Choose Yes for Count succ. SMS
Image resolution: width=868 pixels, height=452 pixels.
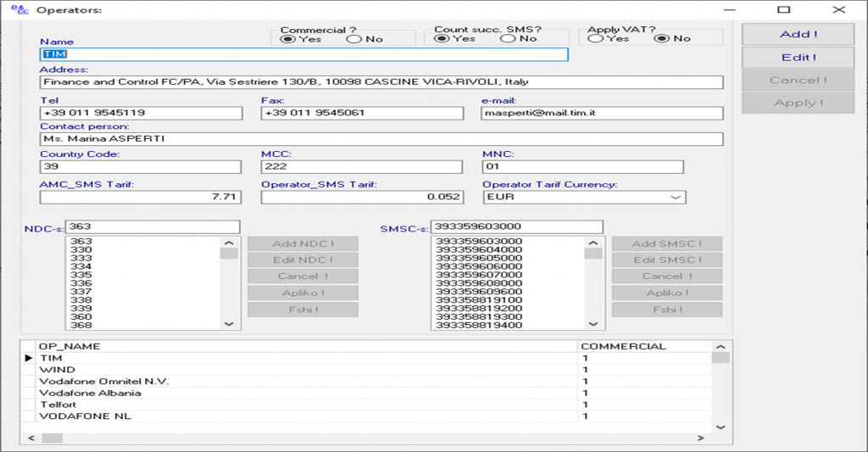coord(441,39)
